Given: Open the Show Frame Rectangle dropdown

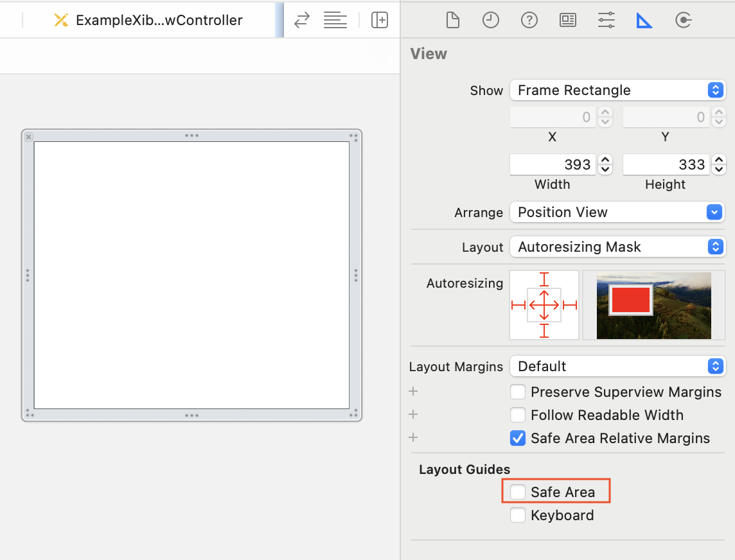Looking at the screenshot, I should (617, 90).
